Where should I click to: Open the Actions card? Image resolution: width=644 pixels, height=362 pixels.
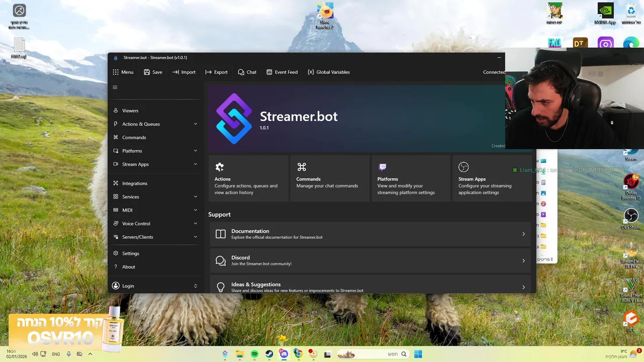pyautogui.click(x=249, y=178)
